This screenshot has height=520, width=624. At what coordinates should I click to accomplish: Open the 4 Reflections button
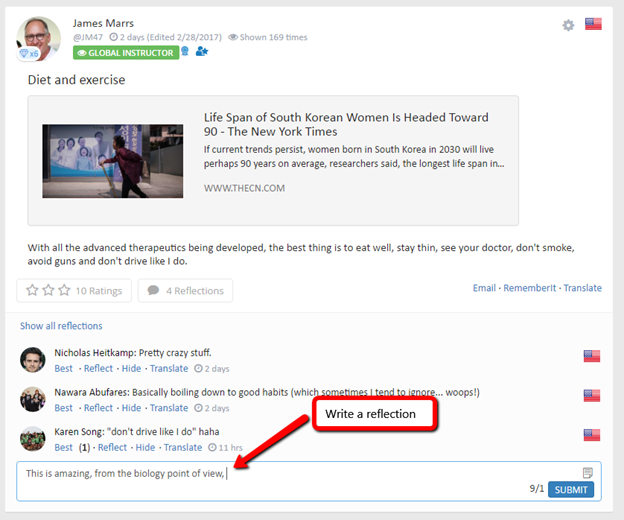[185, 291]
